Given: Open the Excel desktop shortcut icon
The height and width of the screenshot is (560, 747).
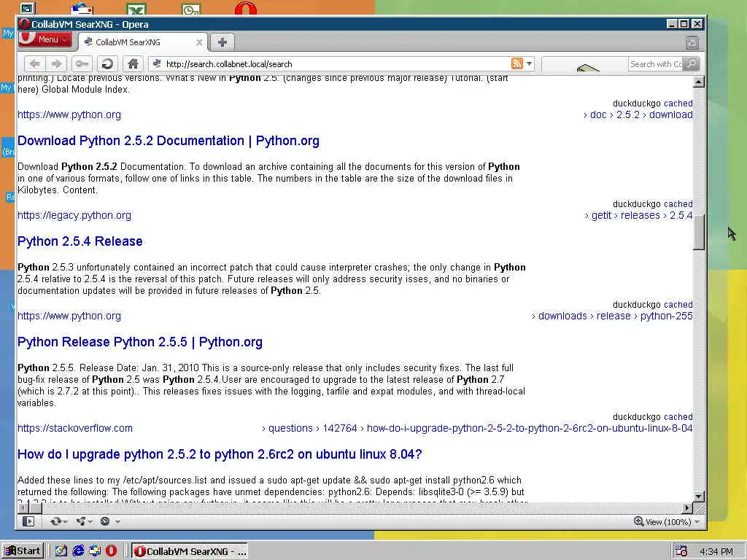Looking at the screenshot, I should (x=136, y=9).
